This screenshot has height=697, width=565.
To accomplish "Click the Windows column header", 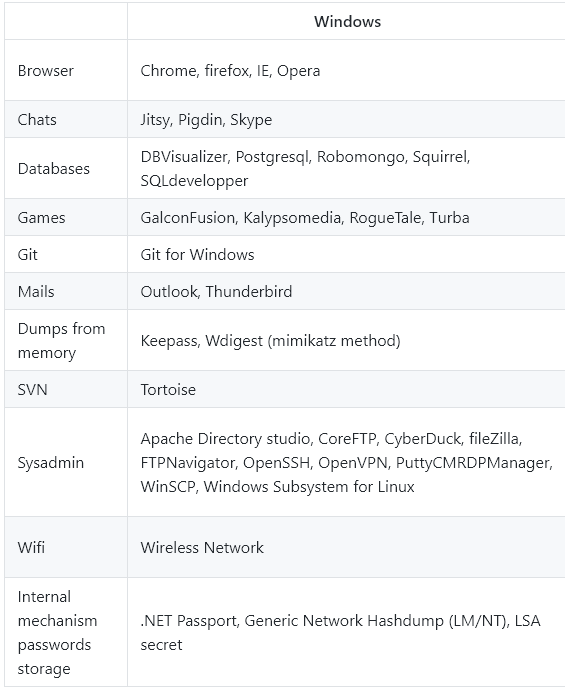I will [347, 21].
